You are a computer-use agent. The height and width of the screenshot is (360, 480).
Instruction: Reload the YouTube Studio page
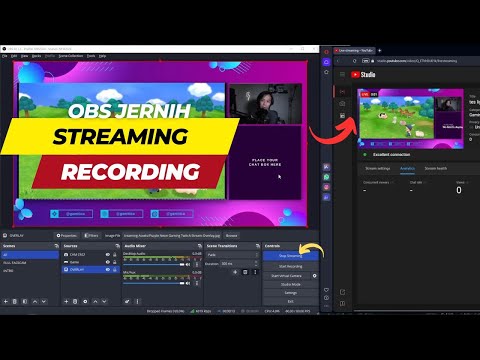[355, 61]
